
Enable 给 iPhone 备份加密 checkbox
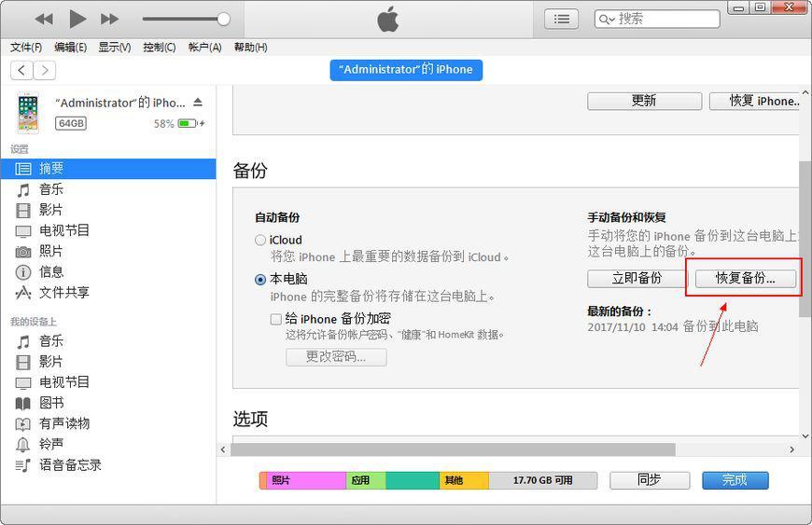click(x=276, y=319)
